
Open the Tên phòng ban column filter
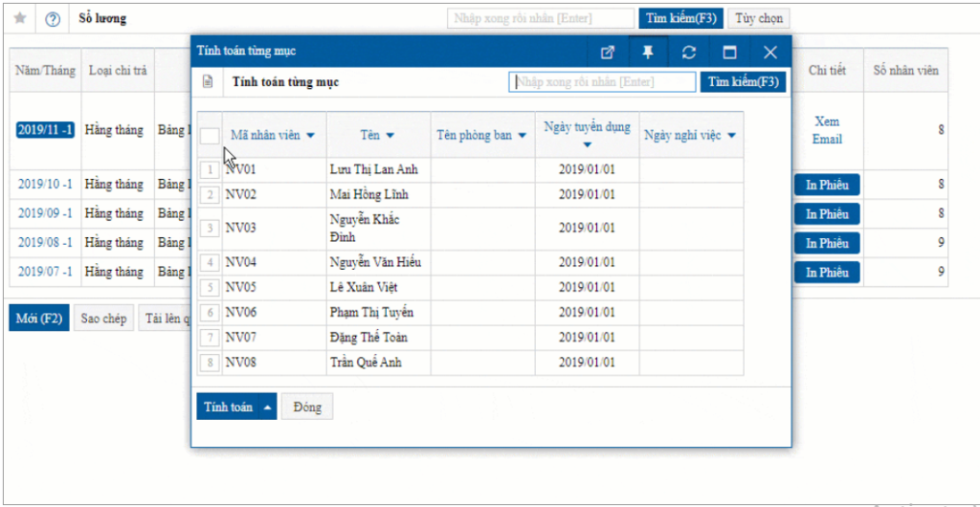(522, 136)
